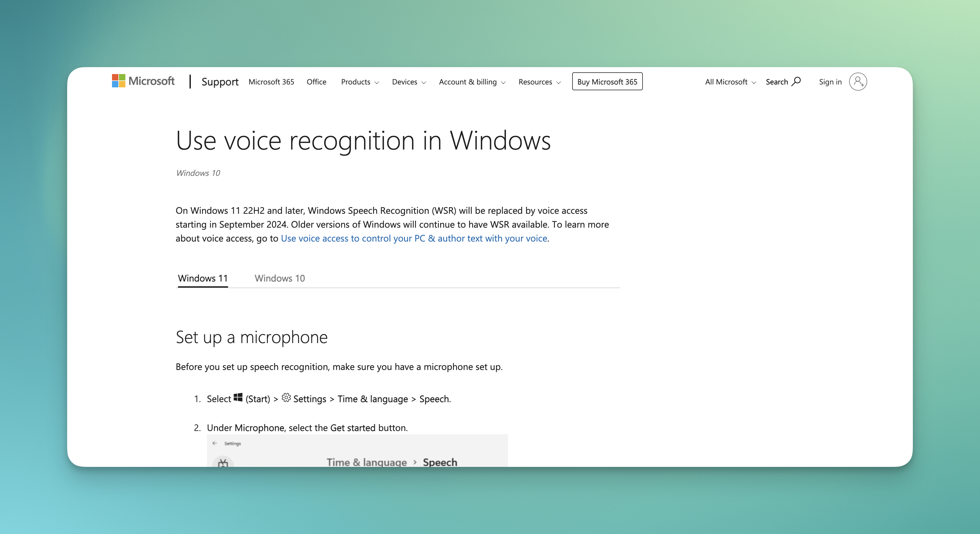This screenshot has height=534, width=980.
Task: Click the Settings gear icon in step 1
Action: tap(286, 398)
